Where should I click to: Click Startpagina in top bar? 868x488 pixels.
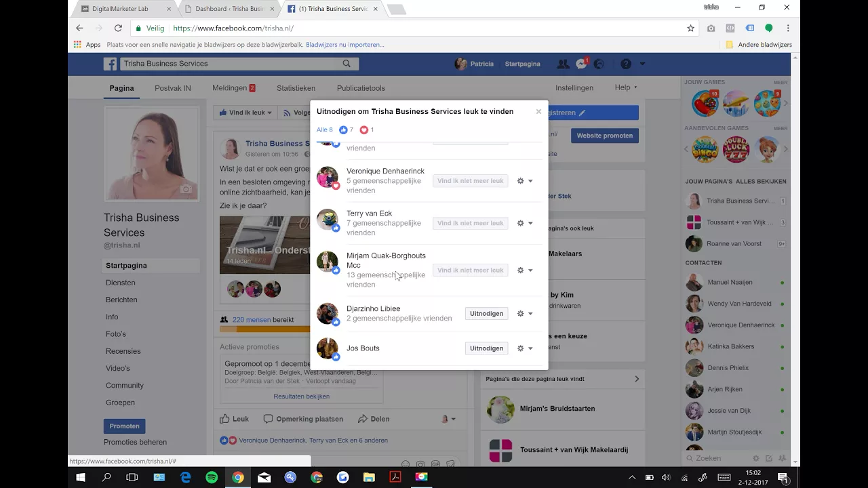522,64
